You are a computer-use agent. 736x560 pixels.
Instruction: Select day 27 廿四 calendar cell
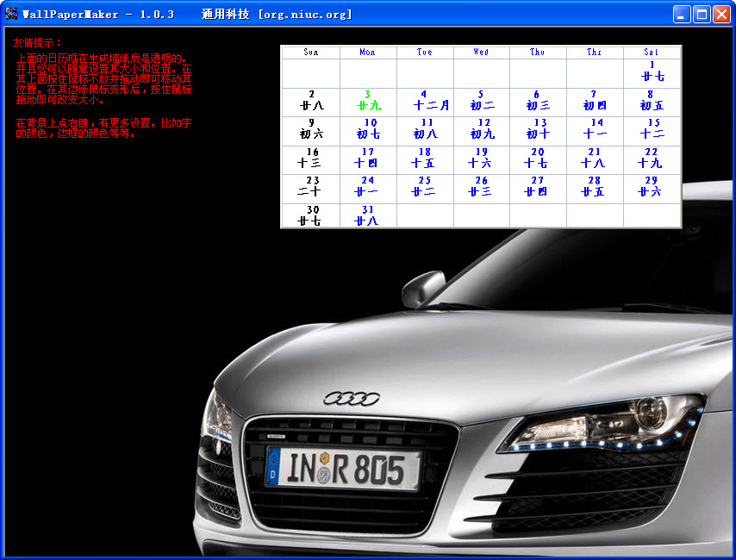click(538, 189)
